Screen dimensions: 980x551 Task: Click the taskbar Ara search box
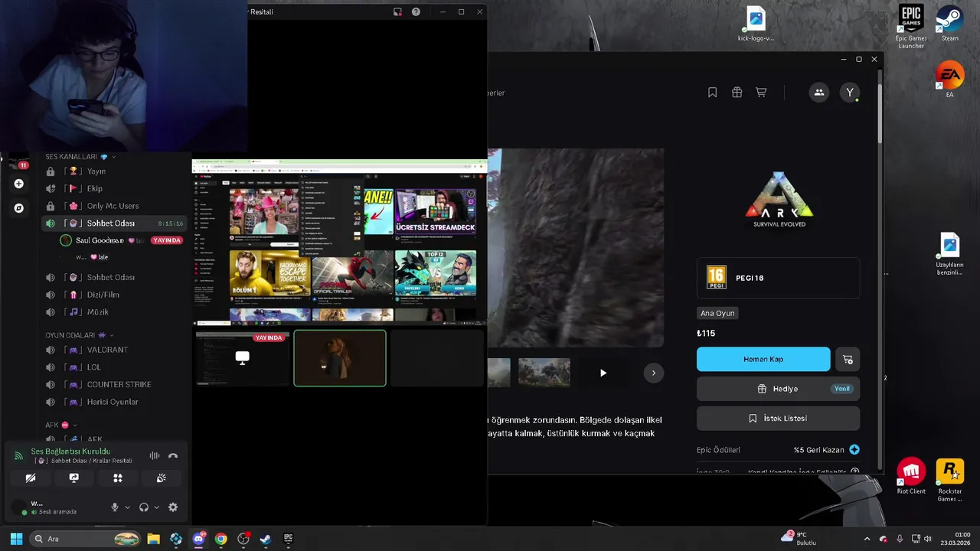coord(85,539)
